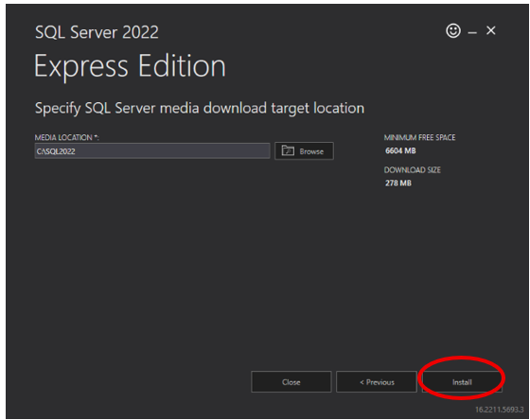Click the Express Edition title text
The width and height of the screenshot is (530, 420).
coord(130,66)
